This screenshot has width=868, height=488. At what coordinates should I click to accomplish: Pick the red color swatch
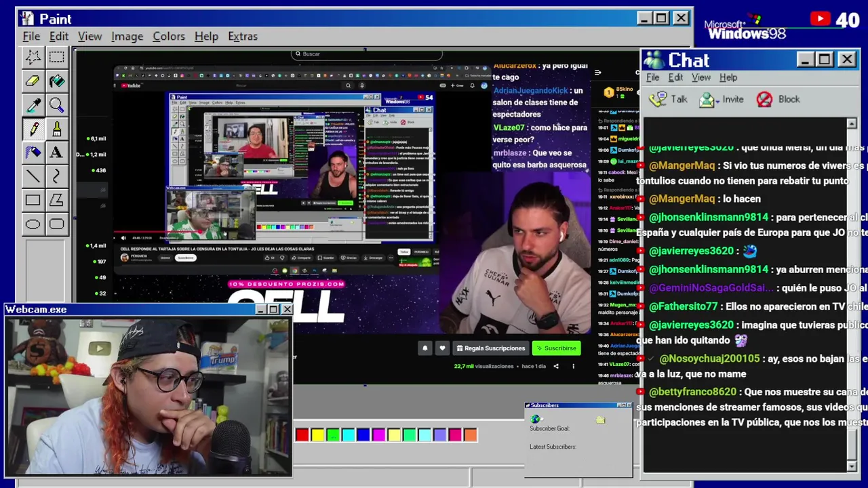coord(302,434)
